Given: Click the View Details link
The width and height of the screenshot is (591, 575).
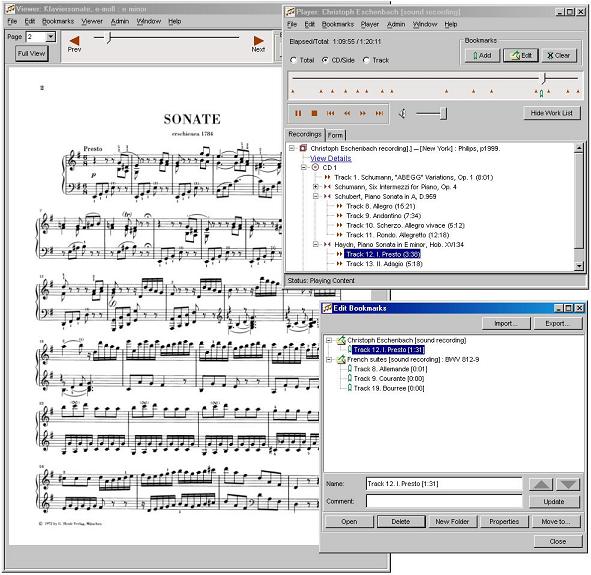Looking at the screenshot, I should [x=331, y=158].
